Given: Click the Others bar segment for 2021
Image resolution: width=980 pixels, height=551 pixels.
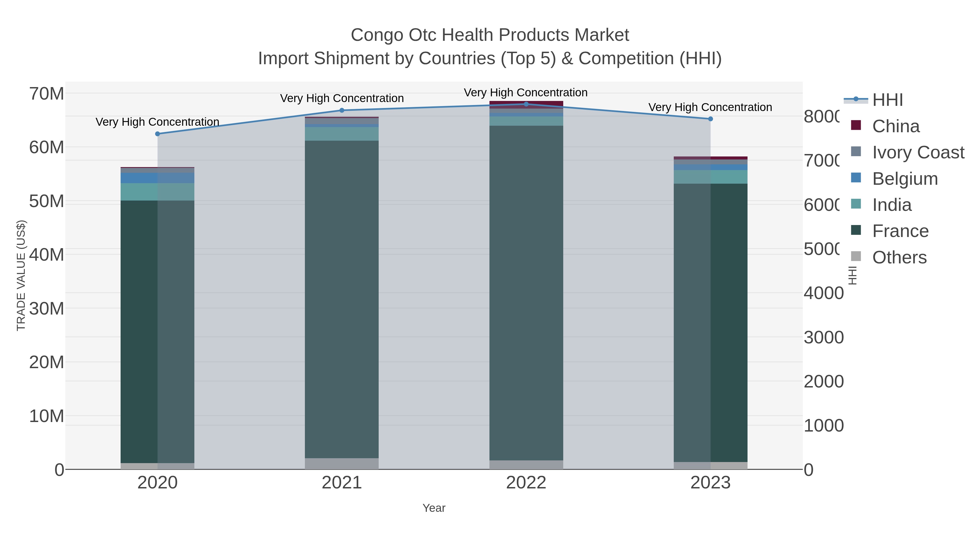Looking at the screenshot, I should (x=342, y=464).
